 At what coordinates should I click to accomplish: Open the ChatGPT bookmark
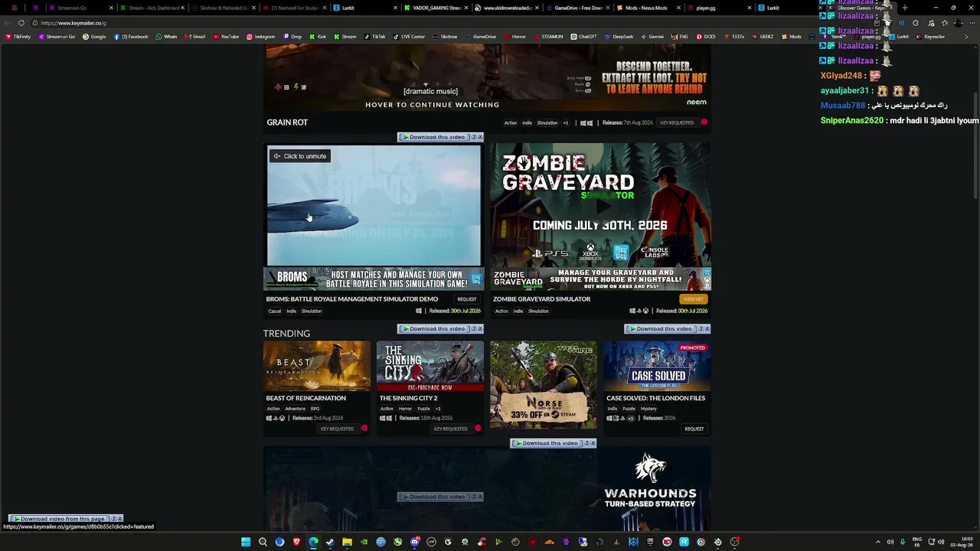583,37
